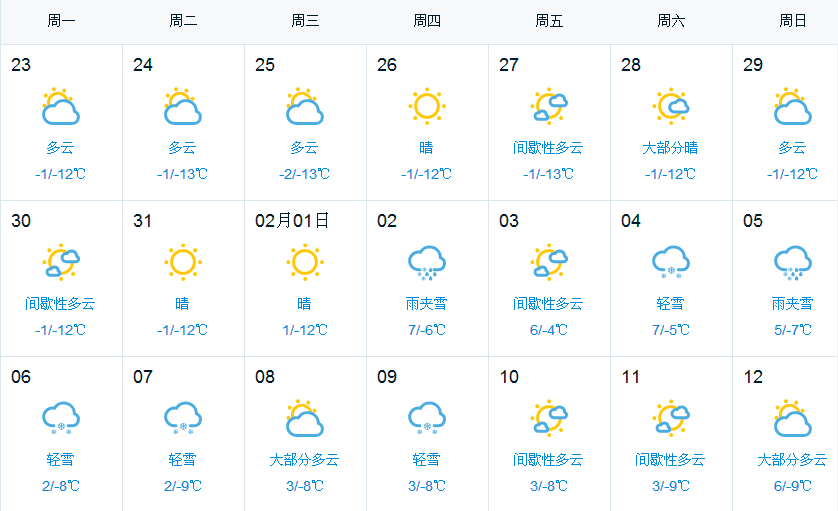Select the 02月01日 date cell label
838x511 pixels.
pos(292,221)
